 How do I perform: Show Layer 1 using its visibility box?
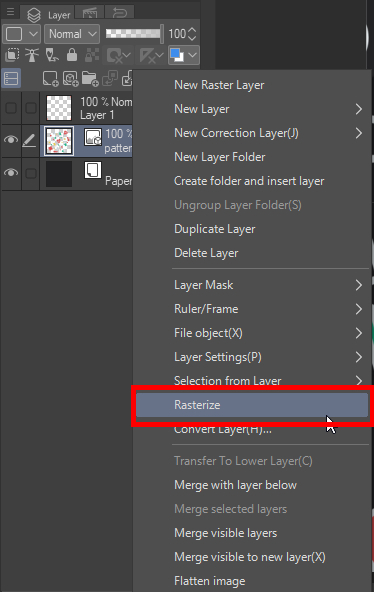point(11,108)
